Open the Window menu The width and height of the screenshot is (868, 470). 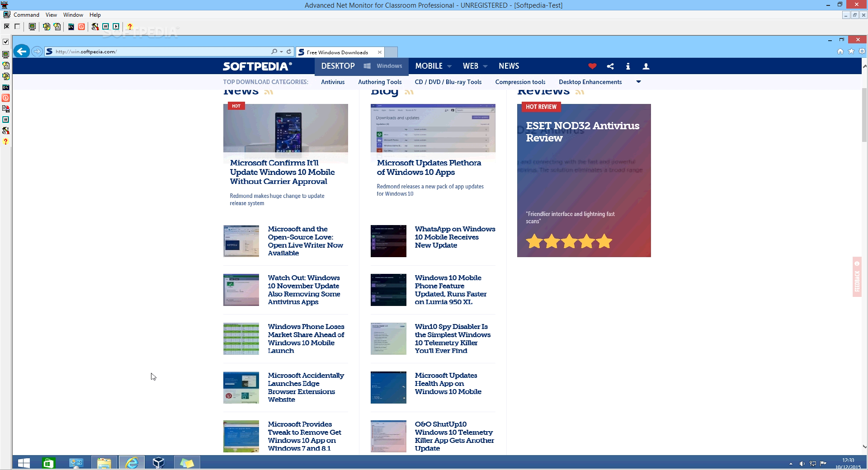(73, 15)
